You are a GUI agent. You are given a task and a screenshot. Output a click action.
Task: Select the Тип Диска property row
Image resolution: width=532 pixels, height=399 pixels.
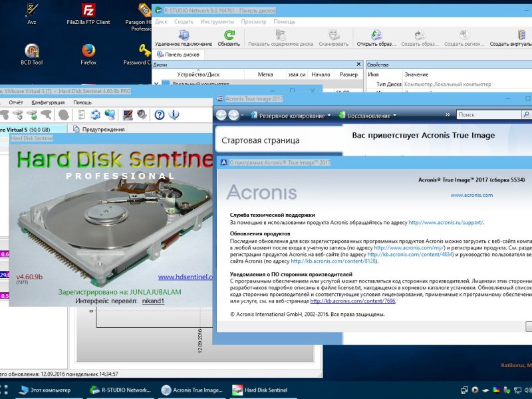click(448, 84)
